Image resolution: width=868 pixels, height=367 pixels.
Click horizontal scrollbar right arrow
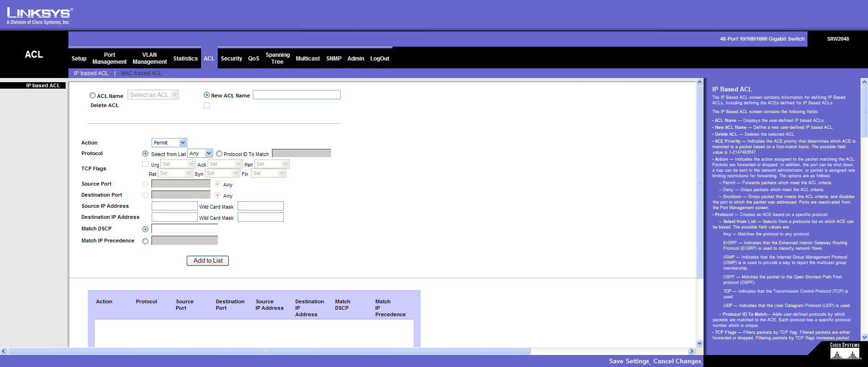click(692, 351)
